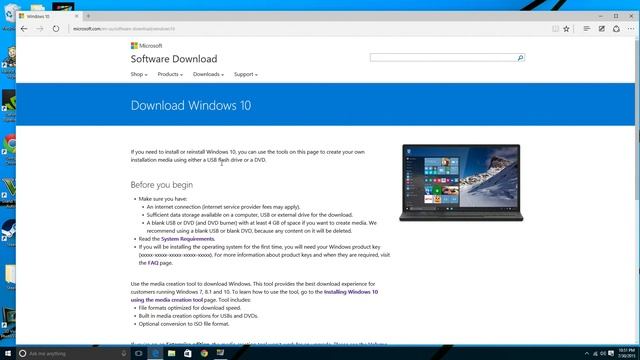
Task: Click the Edge taskbar icon
Action: click(x=155, y=353)
